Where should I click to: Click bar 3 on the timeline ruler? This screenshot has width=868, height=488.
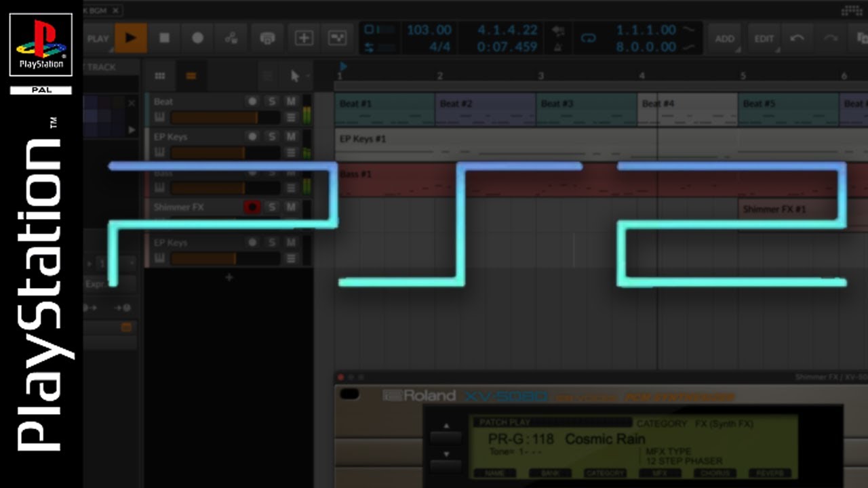coord(540,76)
